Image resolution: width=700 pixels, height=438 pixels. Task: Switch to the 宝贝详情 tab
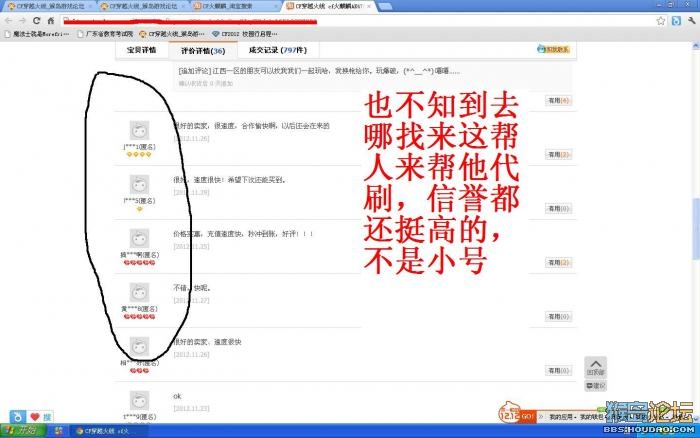click(x=142, y=50)
